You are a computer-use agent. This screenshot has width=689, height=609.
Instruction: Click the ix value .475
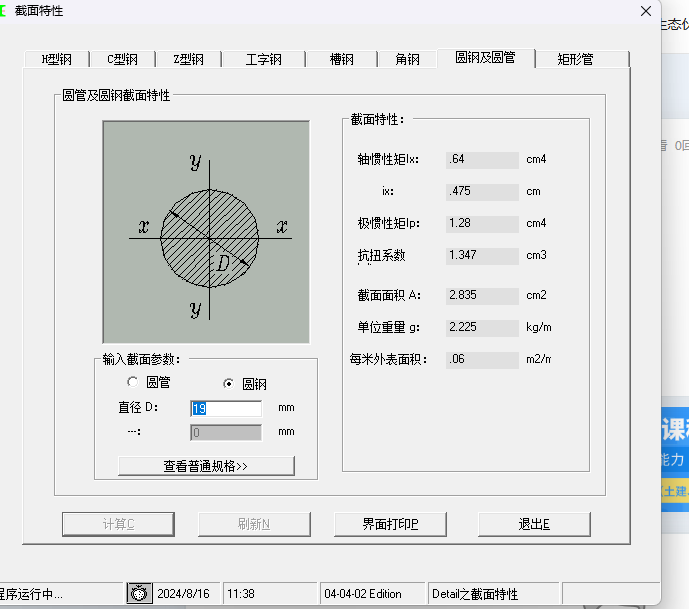click(482, 192)
